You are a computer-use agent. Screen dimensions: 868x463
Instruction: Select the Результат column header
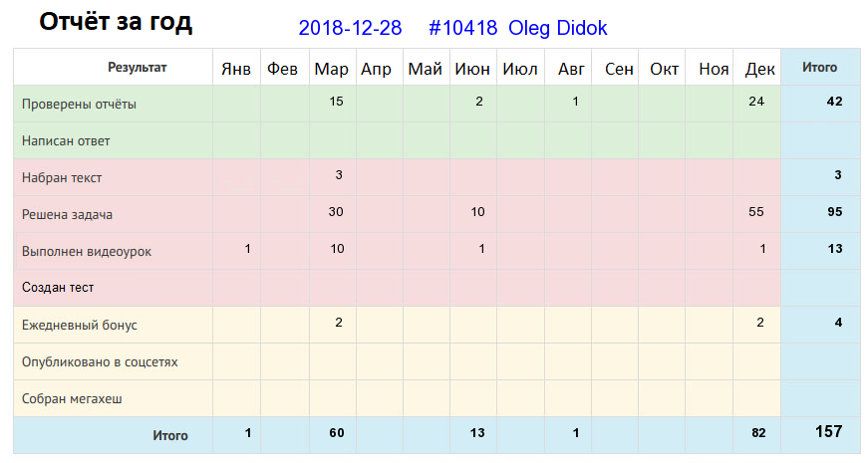137,68
